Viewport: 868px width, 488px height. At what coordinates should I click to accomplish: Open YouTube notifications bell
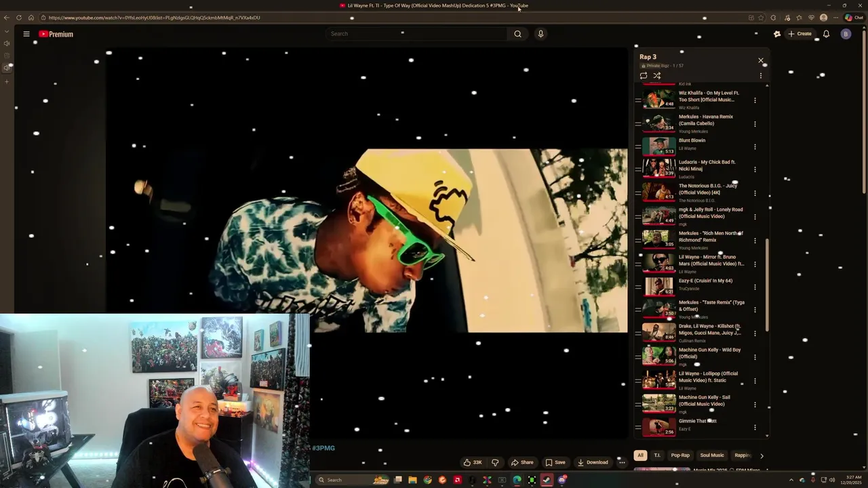(x=826, y=34)
